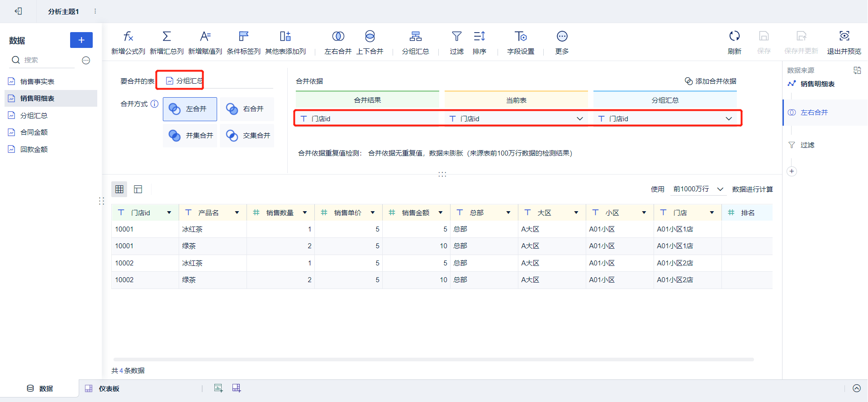Select the 左右合并 step in right panel
868x402 pixels.
pos(825,112)
